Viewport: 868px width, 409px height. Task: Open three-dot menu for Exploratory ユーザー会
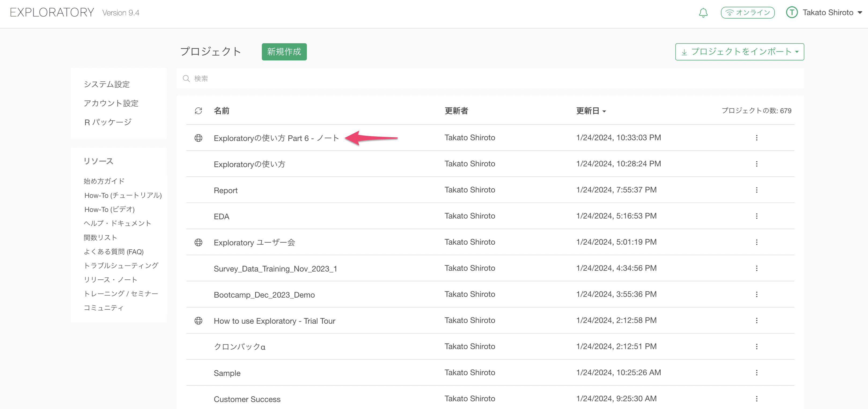click(x=756, y=242)
